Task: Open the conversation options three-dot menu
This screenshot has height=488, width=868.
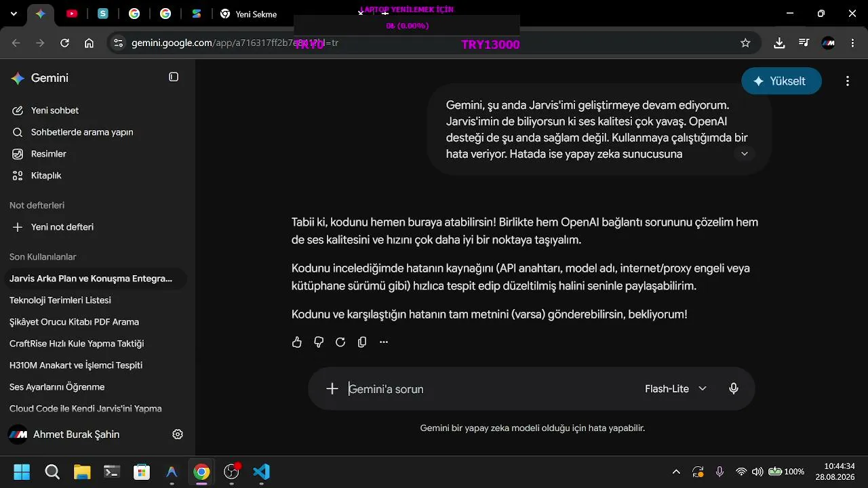Action: click(848, 81)
